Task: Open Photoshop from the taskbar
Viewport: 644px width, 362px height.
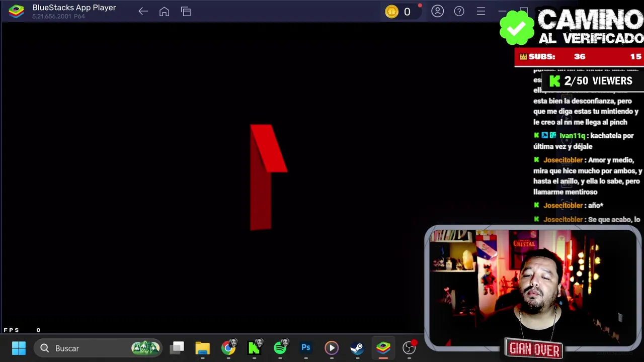Action: click(306, 348)
